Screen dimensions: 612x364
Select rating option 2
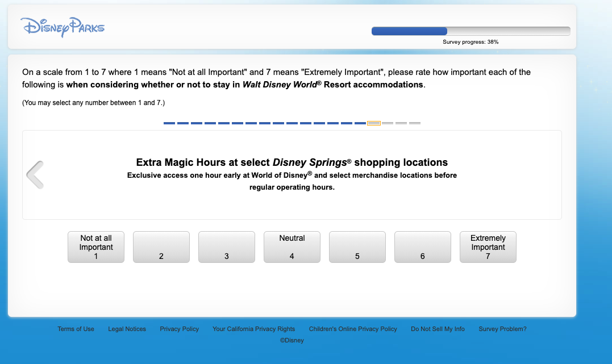[161, 246]
